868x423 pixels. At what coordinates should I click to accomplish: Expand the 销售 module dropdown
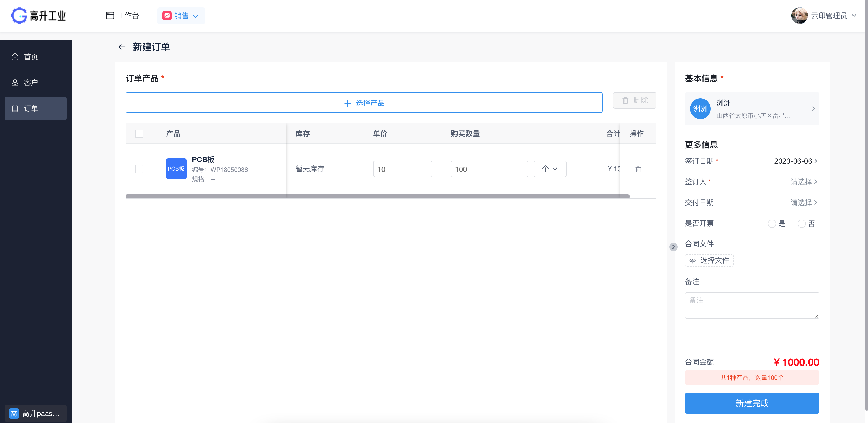click(181, 16)
